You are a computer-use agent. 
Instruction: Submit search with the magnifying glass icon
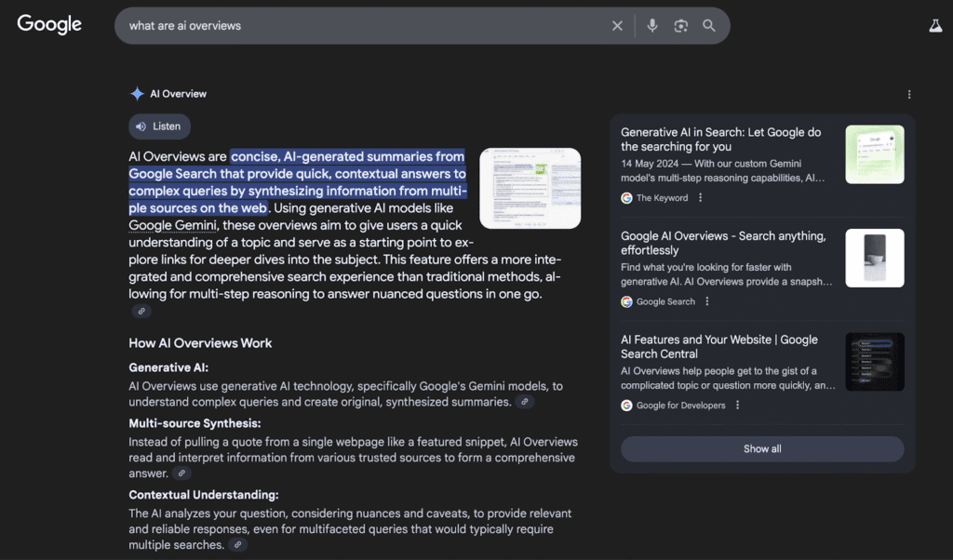(708, 25)
